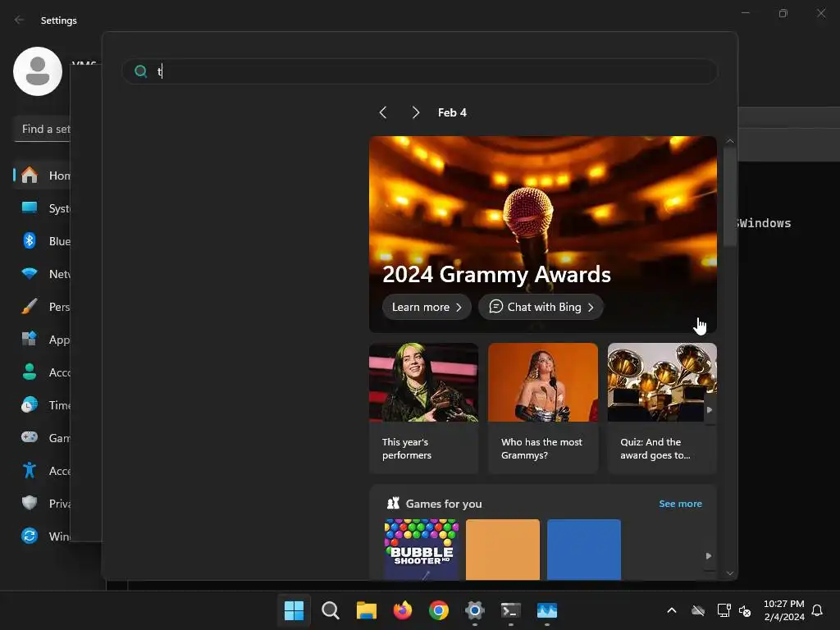The height and width of the screenshot is (630, 840).
Task: Open the blue monitor app on taskbar
Action: [547, 610]
